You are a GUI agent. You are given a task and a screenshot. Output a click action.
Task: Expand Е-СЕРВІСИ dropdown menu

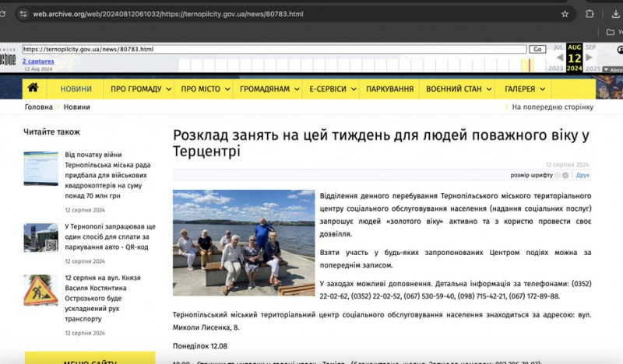tap(333, 89)
